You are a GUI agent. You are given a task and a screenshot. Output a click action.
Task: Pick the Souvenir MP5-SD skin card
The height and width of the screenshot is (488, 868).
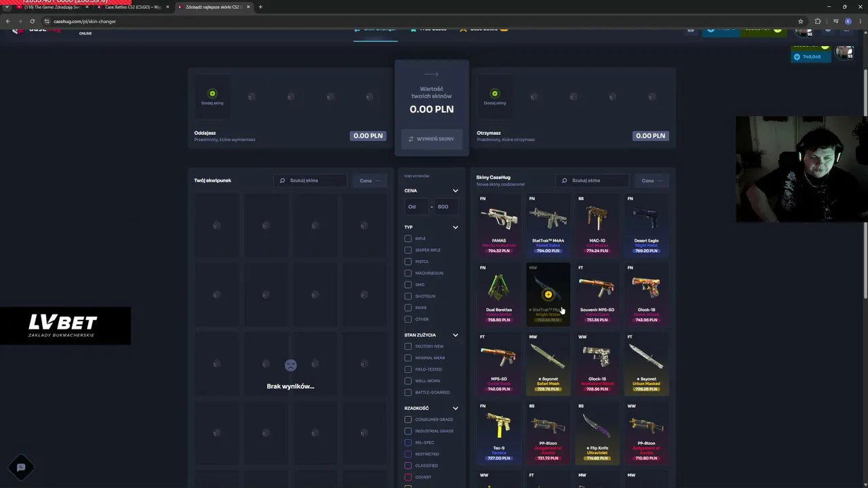(x=597, y=294)
